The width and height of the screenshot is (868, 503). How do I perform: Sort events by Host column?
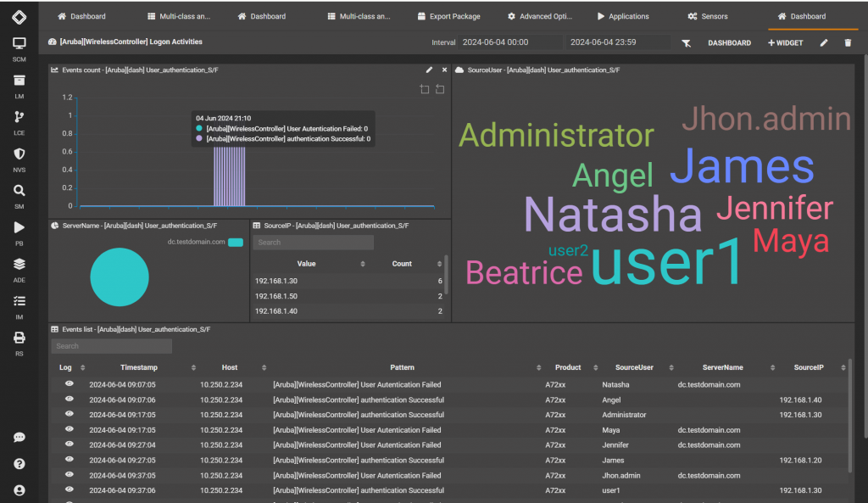tap(264, 368)
